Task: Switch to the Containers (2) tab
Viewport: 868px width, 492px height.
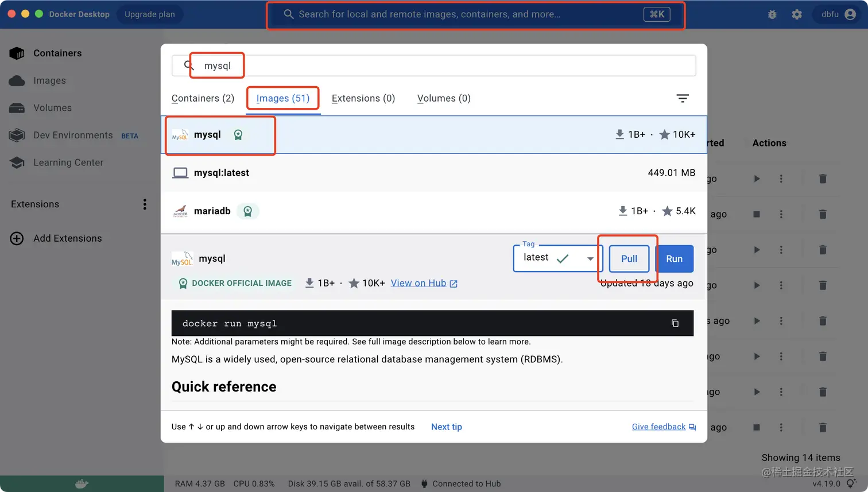Action: coord(203,99)
